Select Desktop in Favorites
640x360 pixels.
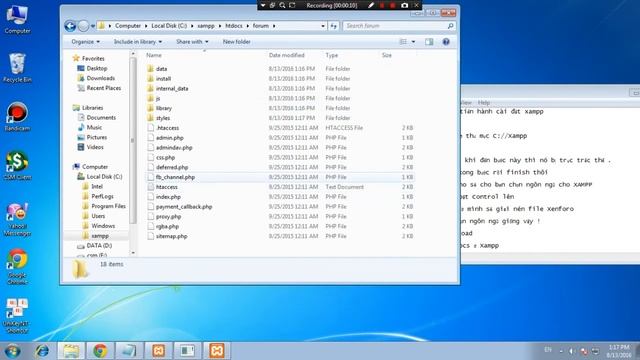(92, 68)
